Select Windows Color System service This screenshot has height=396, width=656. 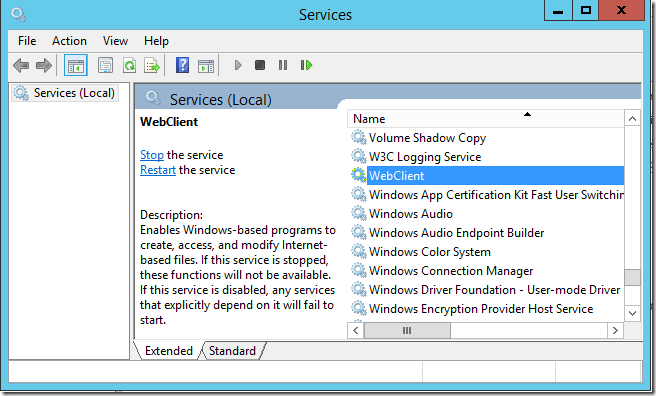[430, 252]
